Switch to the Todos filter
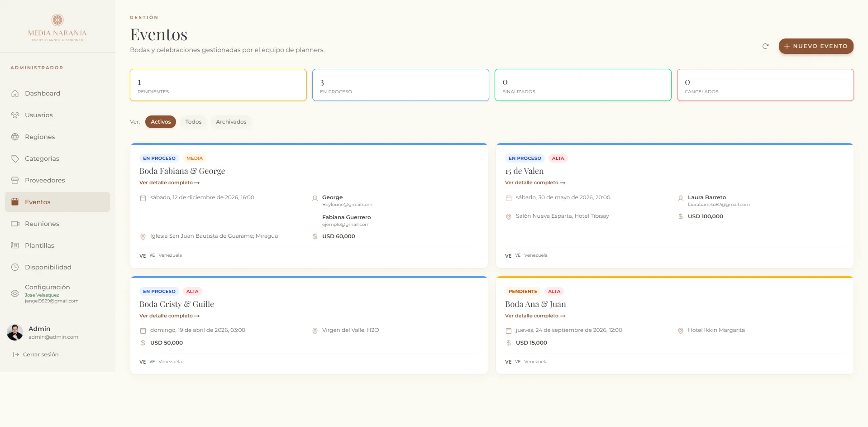Screen dimensions: 868x427 (193, 122)
